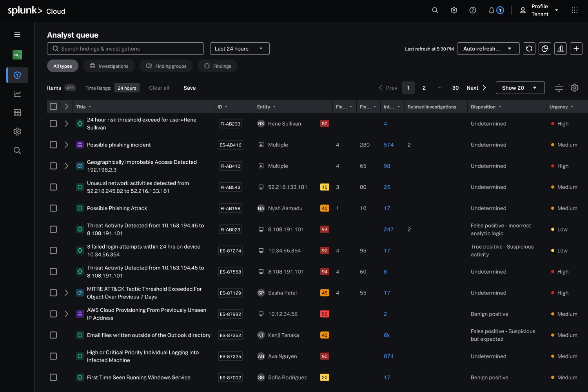Screen dimensions: 588x392
Task: Open the shield security icon in sidebar
Action: click(17, 75)
